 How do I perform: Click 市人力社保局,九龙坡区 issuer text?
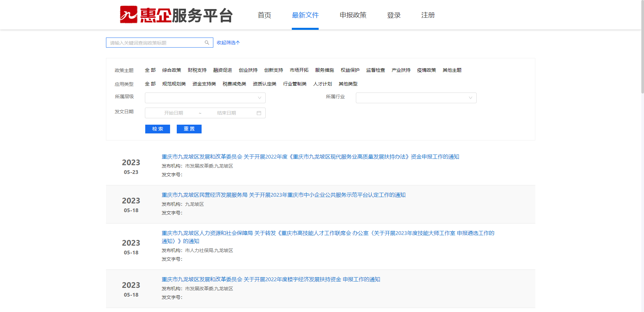point(209,250)
